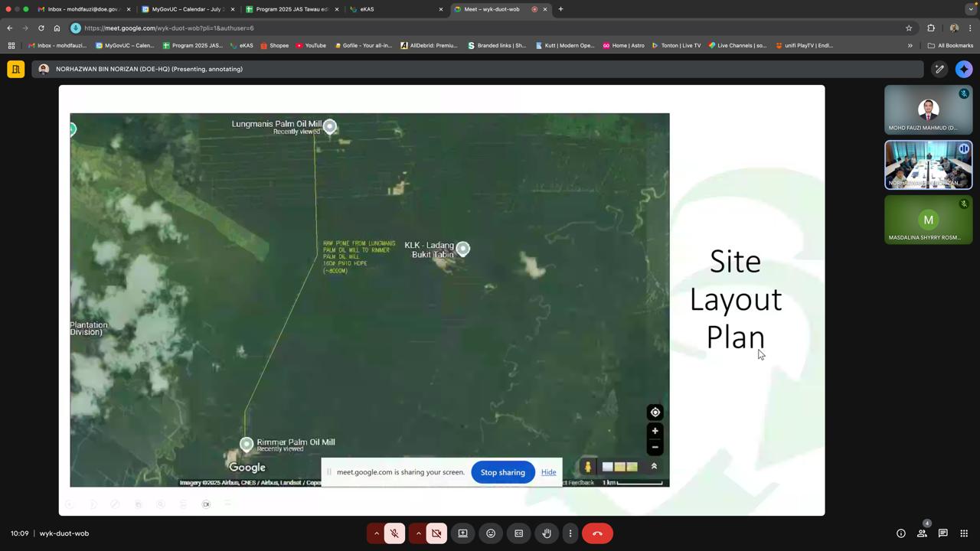980x551 pixels.
Task: Open Live Channels bookmark
Action: click(x=737, y=45)
